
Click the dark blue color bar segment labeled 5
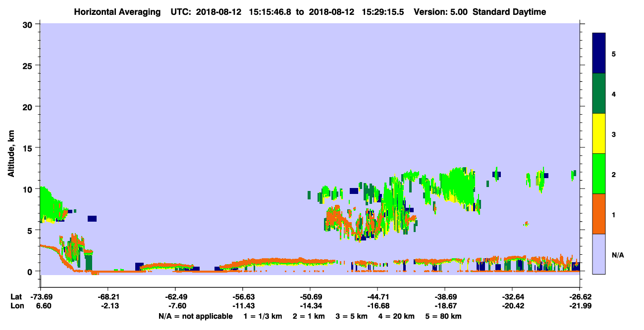(599, 53)
